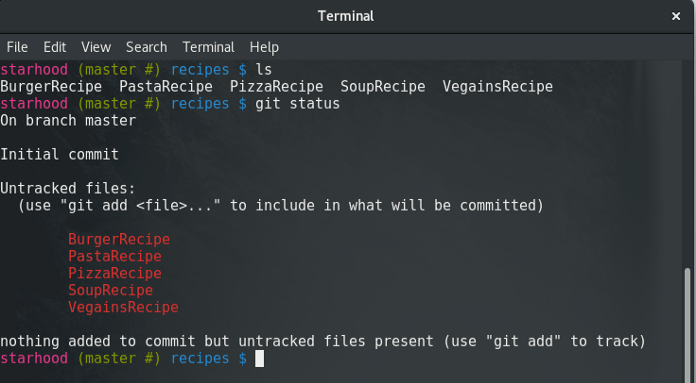Open the Search menu
696x383 pixels.
(x=146, y=47)
